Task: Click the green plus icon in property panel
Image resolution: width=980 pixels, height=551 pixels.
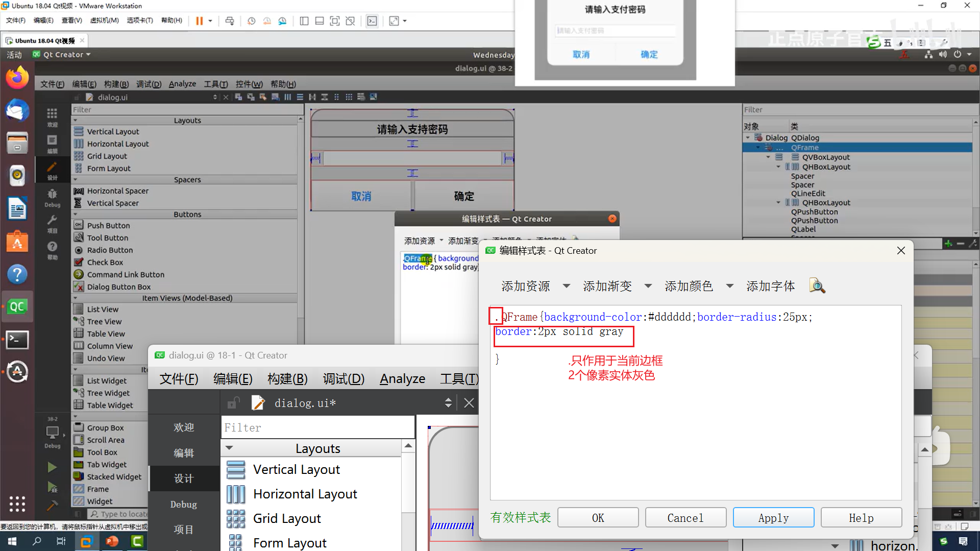Action: 948,244
